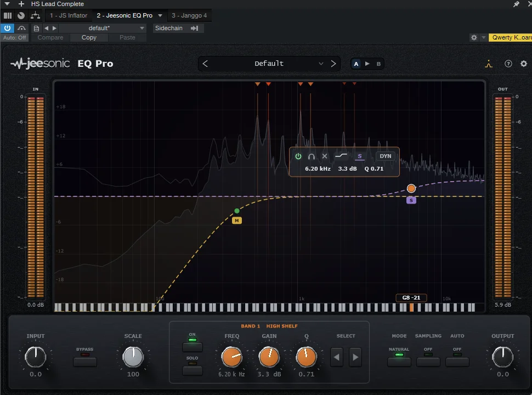Select the orange high shelf band node

(x=411, y=188)
